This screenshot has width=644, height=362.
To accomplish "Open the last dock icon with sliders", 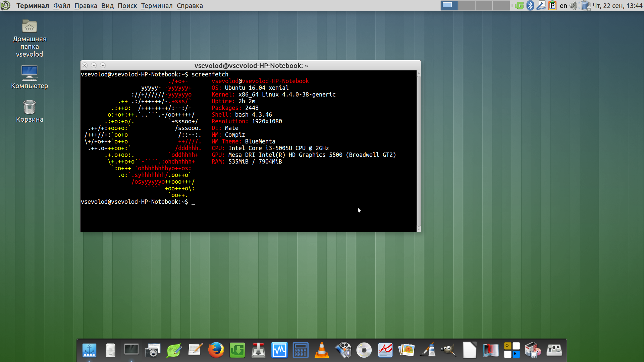I will (554, 350).
